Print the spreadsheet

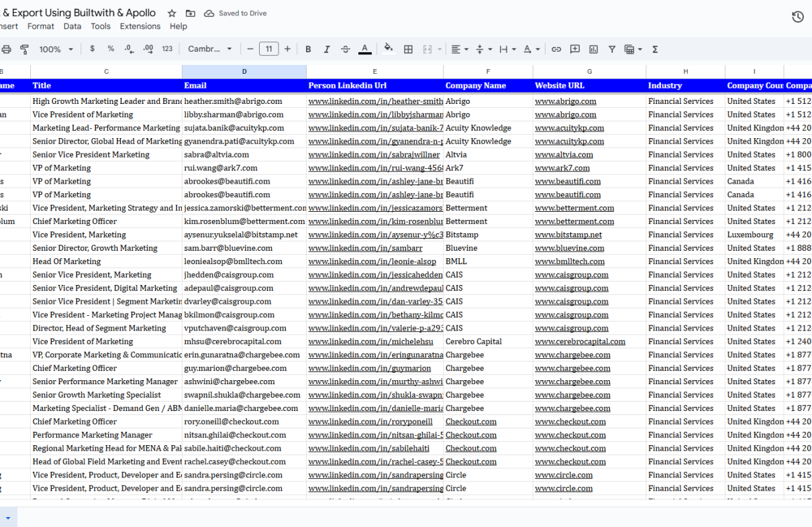(7, 49)
